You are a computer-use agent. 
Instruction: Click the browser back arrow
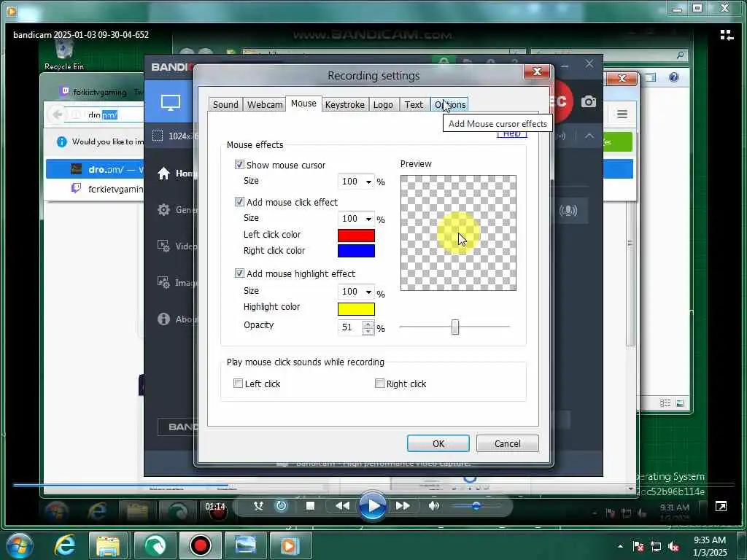[57, 114]
